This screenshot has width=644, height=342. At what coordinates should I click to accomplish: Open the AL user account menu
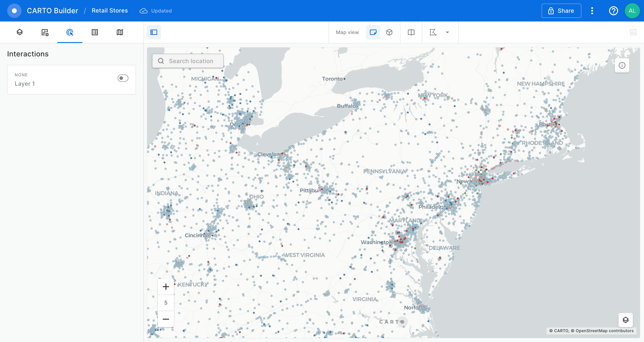coord(632,11)
